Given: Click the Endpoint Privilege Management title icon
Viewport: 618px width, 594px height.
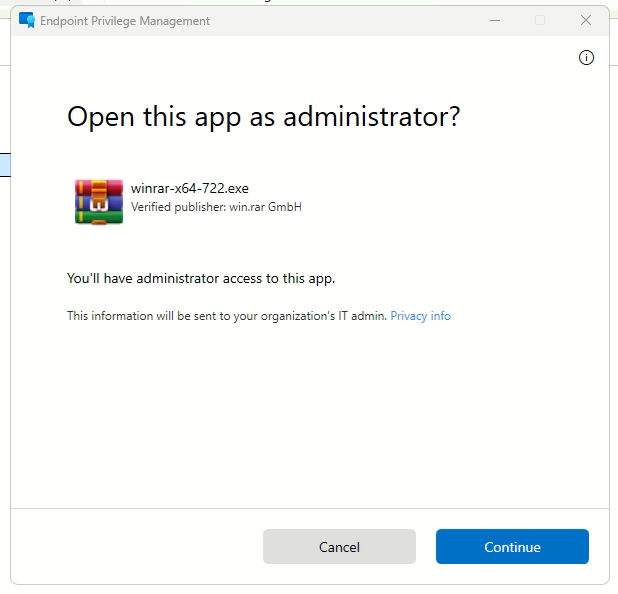Looking at the screenshot, I should click(27, 20).
